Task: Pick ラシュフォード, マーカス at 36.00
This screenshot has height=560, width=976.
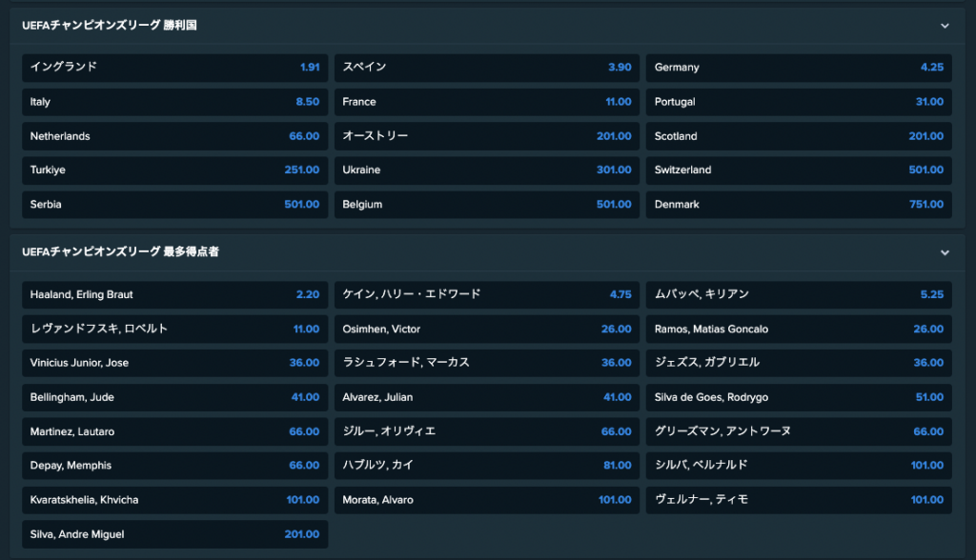Action: coord(487,363)
